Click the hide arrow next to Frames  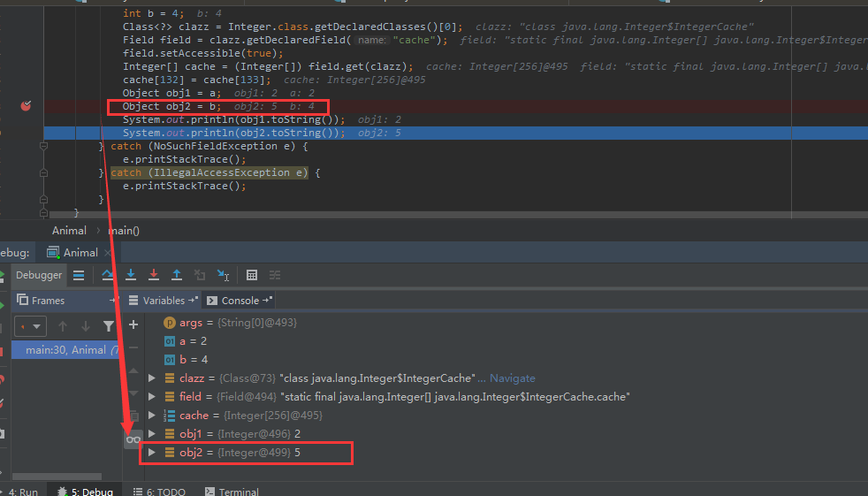pos(113,300)
